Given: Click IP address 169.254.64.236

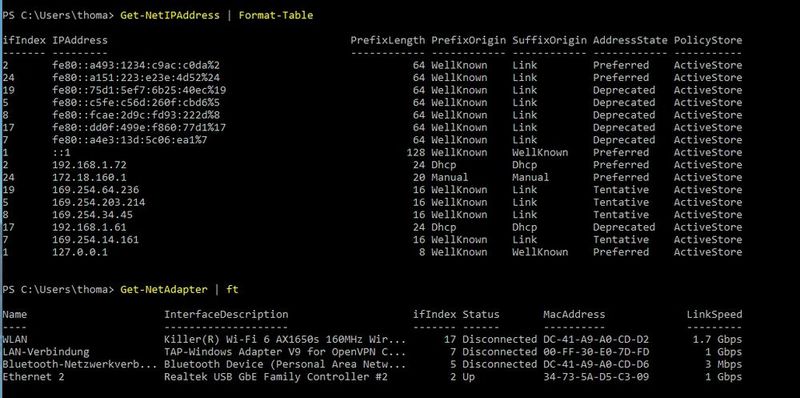Looking at the screenshot, I should [x=95, y=190].
